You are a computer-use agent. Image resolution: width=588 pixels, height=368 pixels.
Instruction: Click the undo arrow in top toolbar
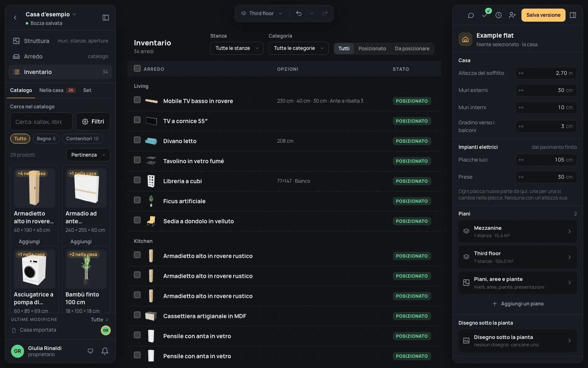point(299,13)
